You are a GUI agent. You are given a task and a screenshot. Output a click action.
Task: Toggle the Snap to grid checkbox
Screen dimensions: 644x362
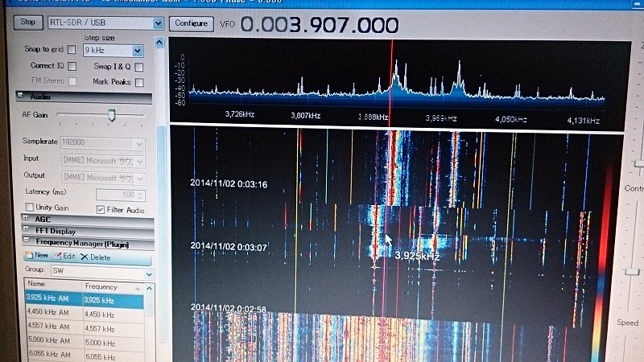click(x=72, y=49)
